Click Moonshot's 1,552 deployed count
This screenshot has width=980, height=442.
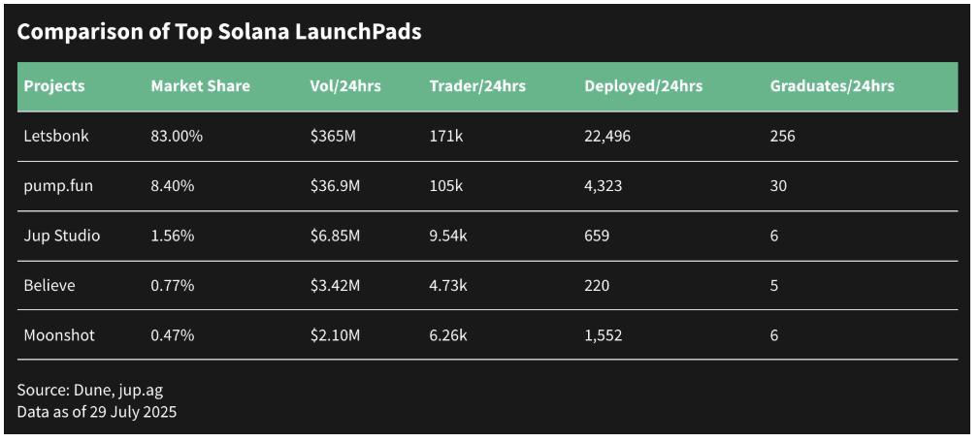(604, 335)
